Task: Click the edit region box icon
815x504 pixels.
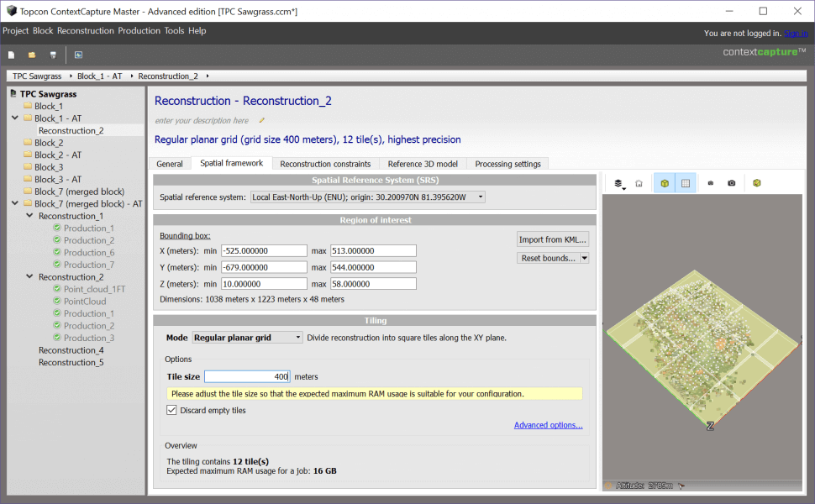Action: coord(757,183)
